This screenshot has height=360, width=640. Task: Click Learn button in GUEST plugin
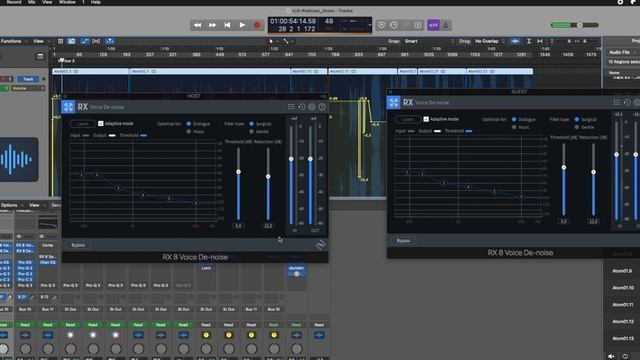408,119
